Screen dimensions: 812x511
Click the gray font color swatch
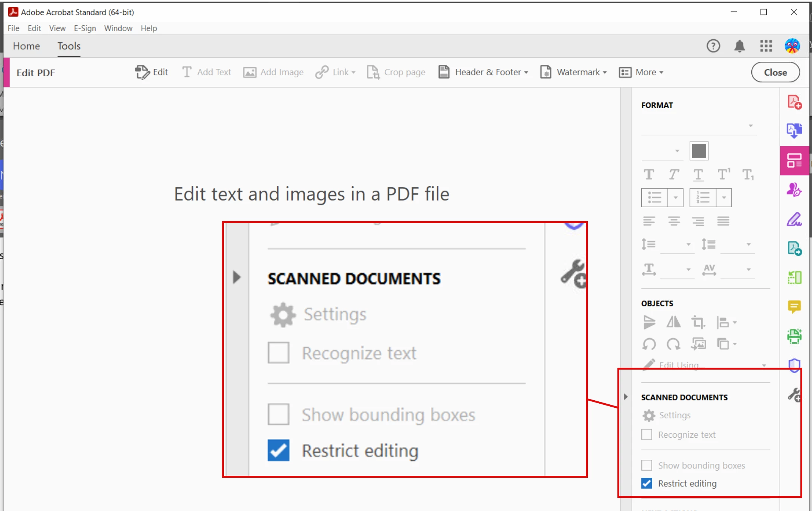coord(699,151)
